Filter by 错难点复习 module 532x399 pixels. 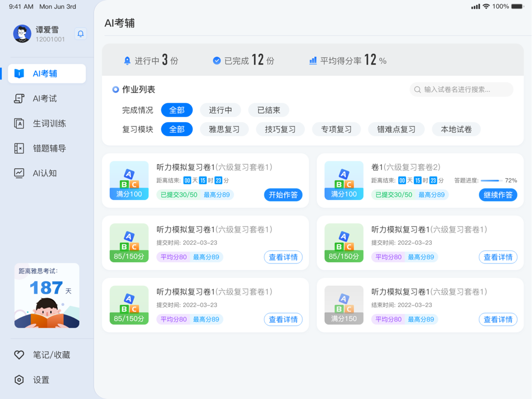[396, 129]
